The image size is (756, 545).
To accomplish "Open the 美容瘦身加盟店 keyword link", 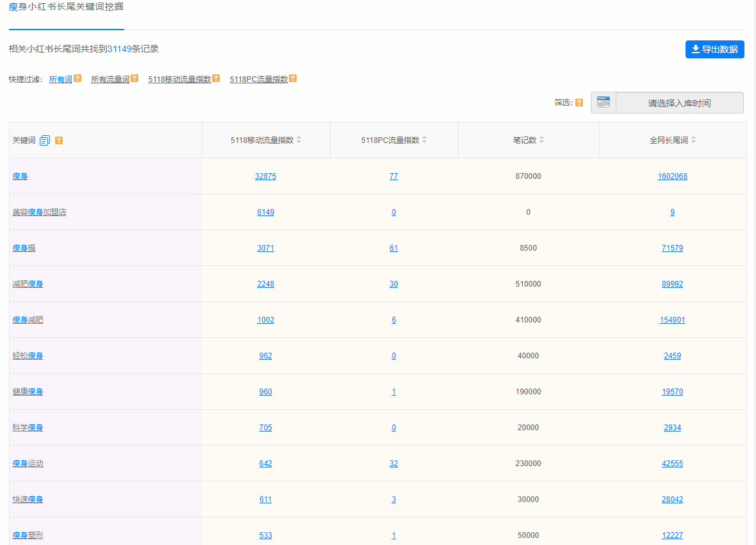I will coord(40,212).
